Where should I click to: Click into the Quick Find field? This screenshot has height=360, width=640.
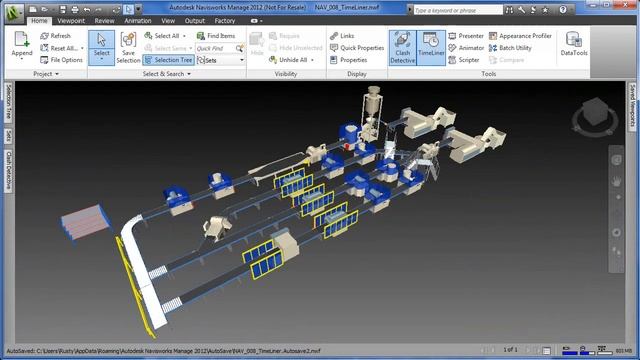tap(215, 49)
